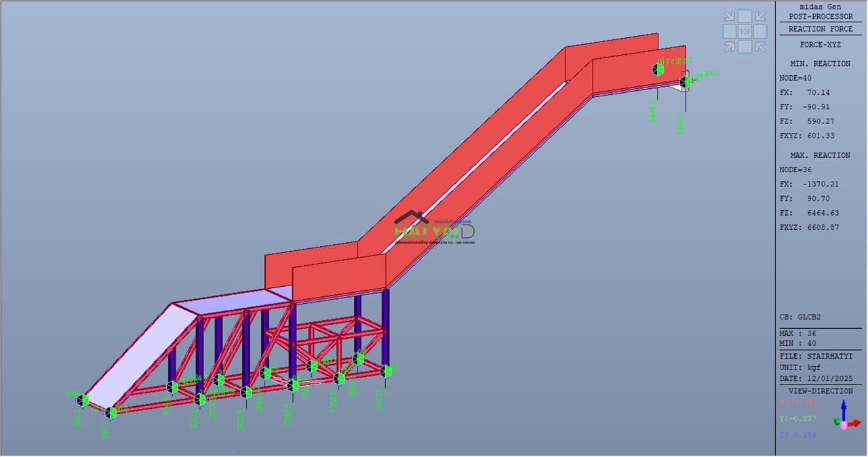Select the square right of TOP in navigator
The width and height of the screenshot is (868, 457).
tap(760, 31)
